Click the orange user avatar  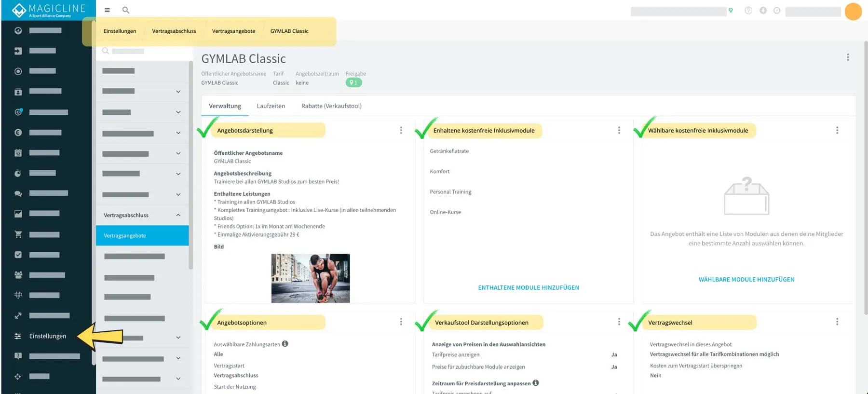click(x=853, y=12)
